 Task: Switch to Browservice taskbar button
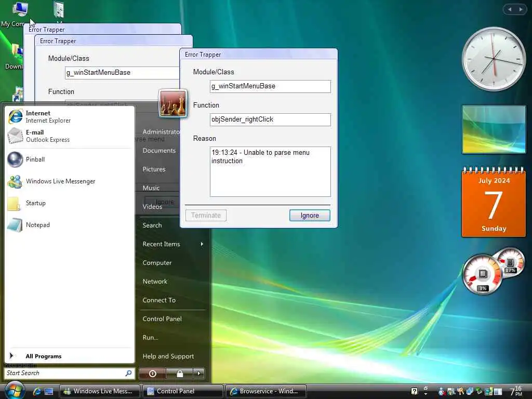[266, 391]
